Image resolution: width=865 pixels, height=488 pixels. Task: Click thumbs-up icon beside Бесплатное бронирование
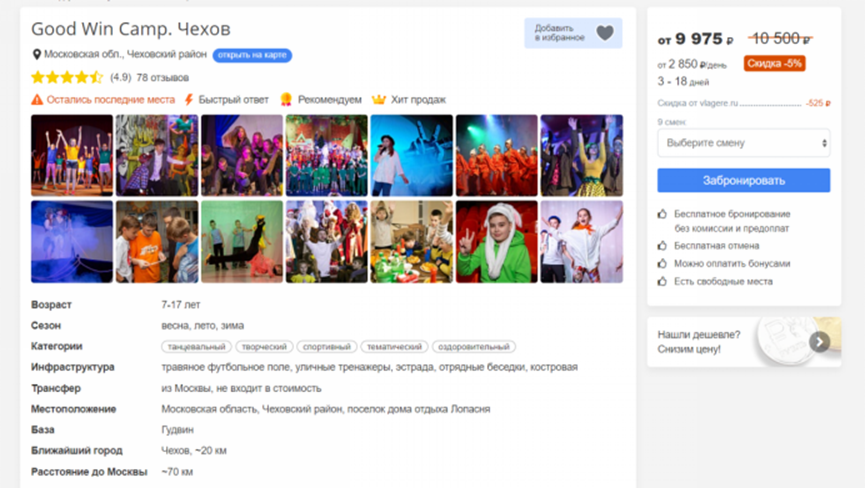663,214
